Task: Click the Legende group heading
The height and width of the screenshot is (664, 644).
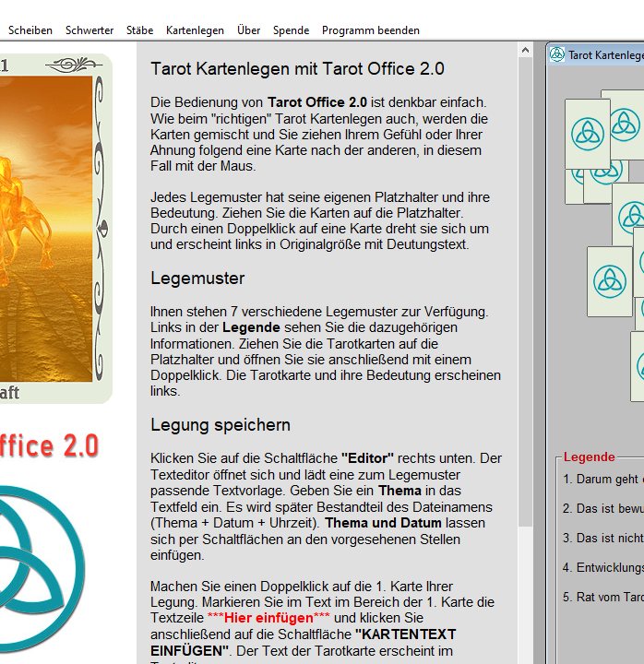Action: pos(589,456)
